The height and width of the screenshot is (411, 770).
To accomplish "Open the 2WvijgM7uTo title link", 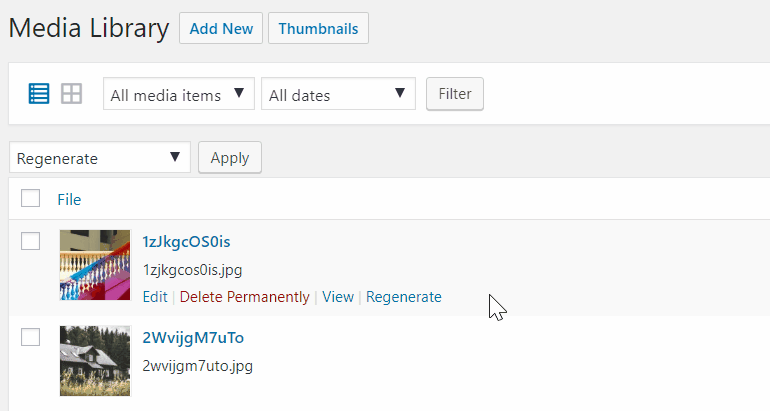I will pyautogui.click(x=193, y=338).
